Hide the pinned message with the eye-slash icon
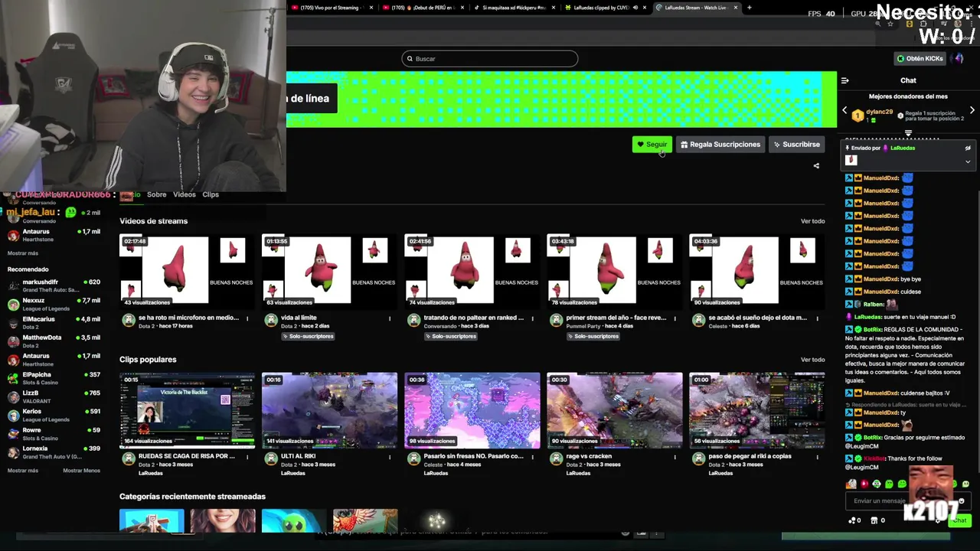Image resolution: width=980 pixels, height=551 pixels. (x=968, y=148)
